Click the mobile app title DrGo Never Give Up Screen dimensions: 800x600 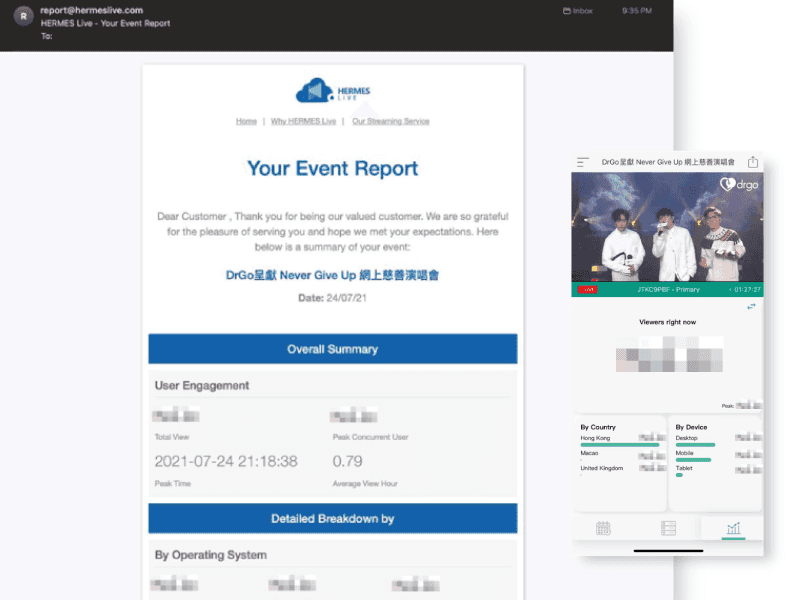point(668,162)
